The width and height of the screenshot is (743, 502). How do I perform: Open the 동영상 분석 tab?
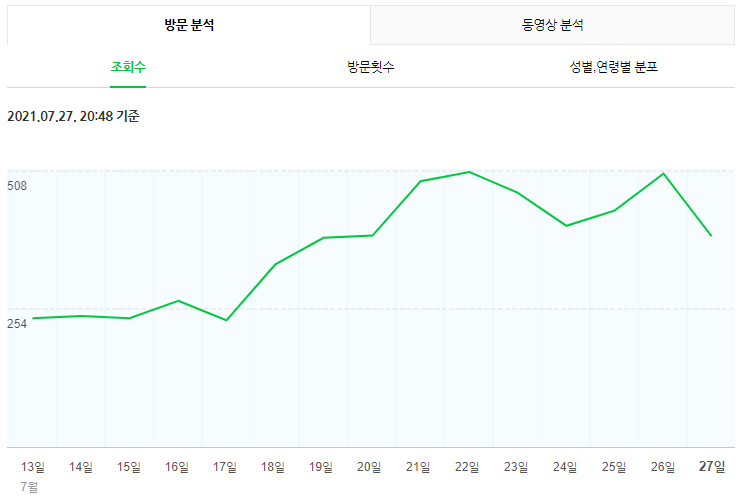(x=553, y=25)
